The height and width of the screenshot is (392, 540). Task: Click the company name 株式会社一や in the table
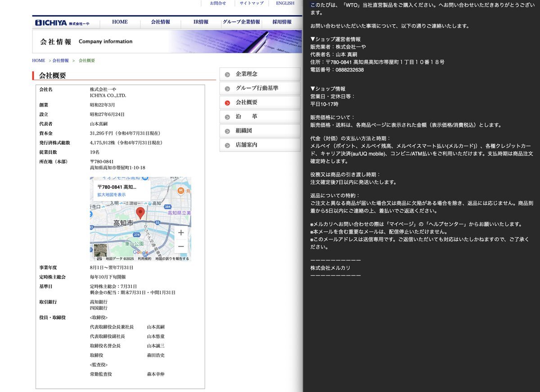pyautogui.click(x=103, y=89)
